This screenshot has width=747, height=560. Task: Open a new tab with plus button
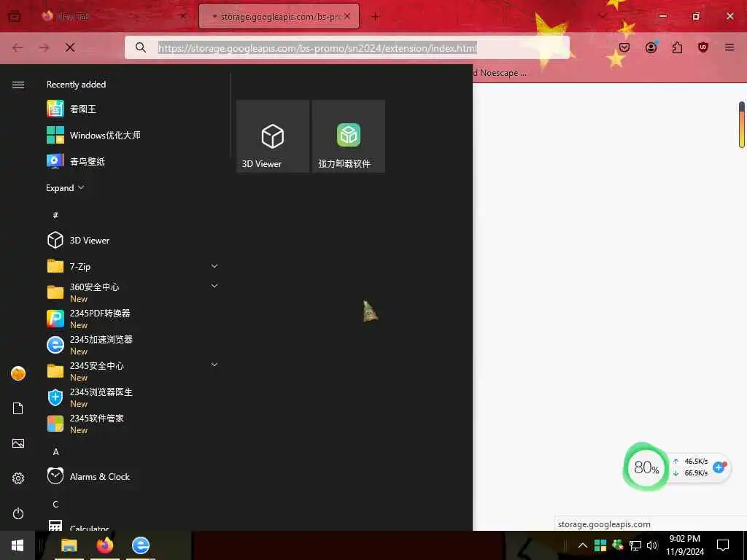(376, 17)
